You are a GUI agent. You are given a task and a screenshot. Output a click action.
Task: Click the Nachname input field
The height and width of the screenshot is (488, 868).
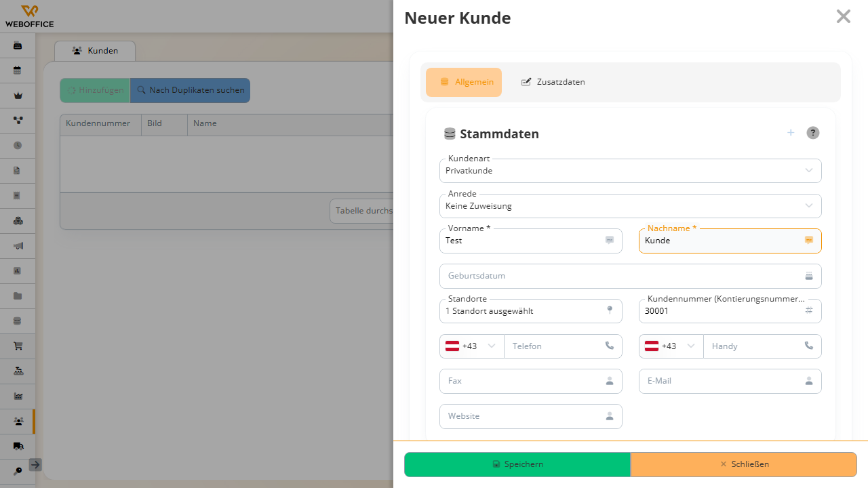[x=730, y=241]
